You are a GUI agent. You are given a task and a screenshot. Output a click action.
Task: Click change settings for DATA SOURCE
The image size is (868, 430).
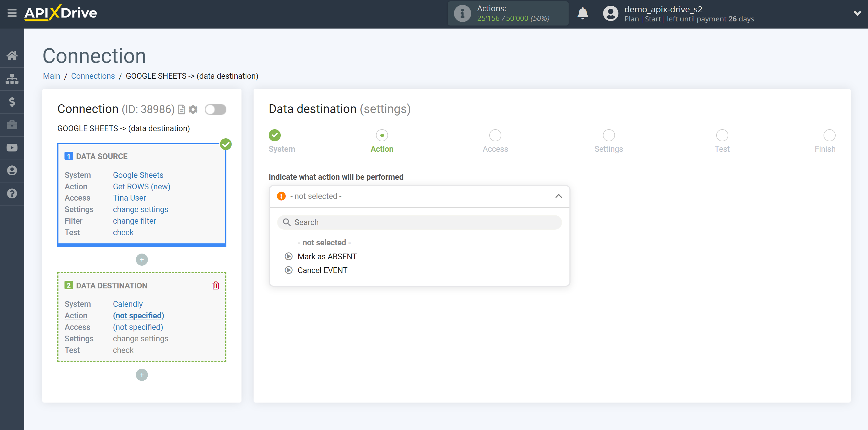(140, 209)
